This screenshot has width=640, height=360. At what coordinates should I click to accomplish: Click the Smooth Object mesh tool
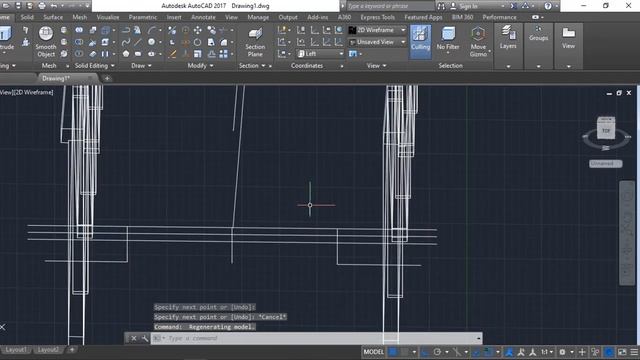coord(46,42)
